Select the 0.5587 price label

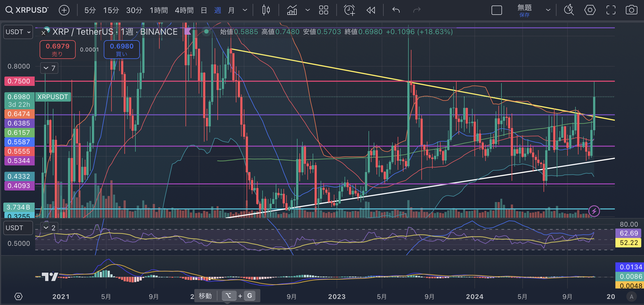(x=19, y=142)
